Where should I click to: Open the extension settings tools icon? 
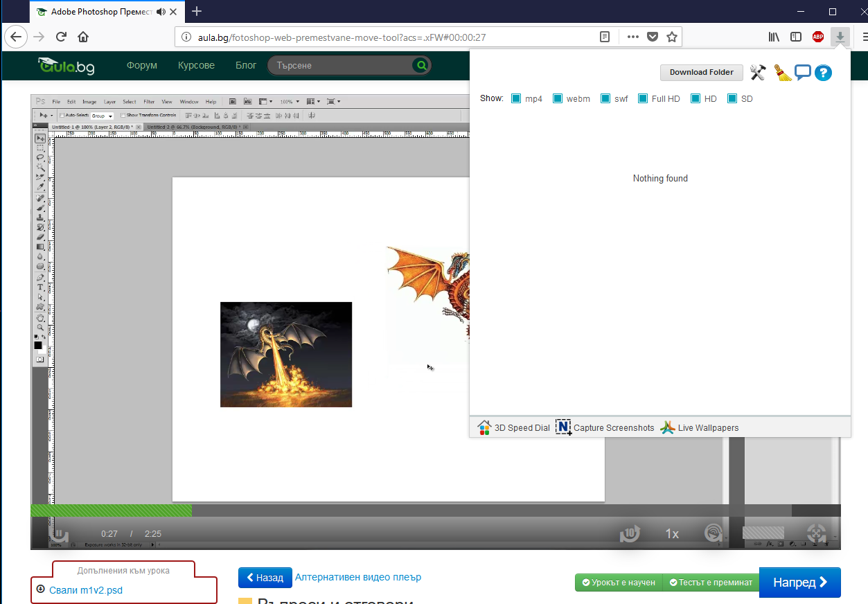pos(758,72)
